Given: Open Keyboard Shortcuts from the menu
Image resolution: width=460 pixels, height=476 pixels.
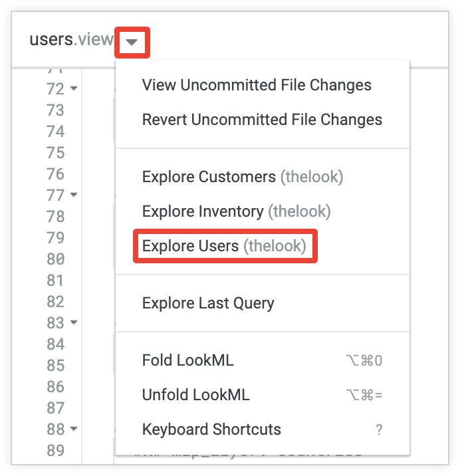Looking at the screenshot, I should (x=211, y=429).
